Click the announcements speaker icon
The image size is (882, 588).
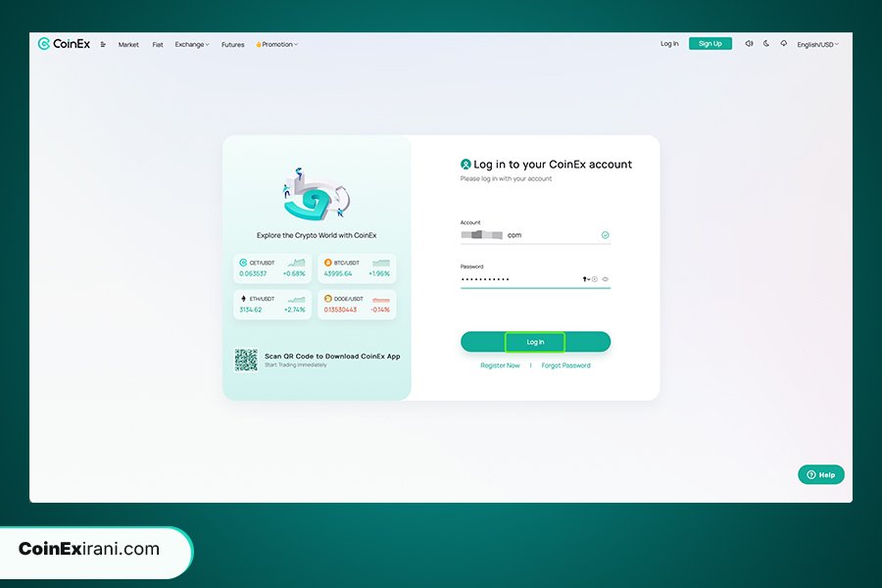(x=749, y=43)
